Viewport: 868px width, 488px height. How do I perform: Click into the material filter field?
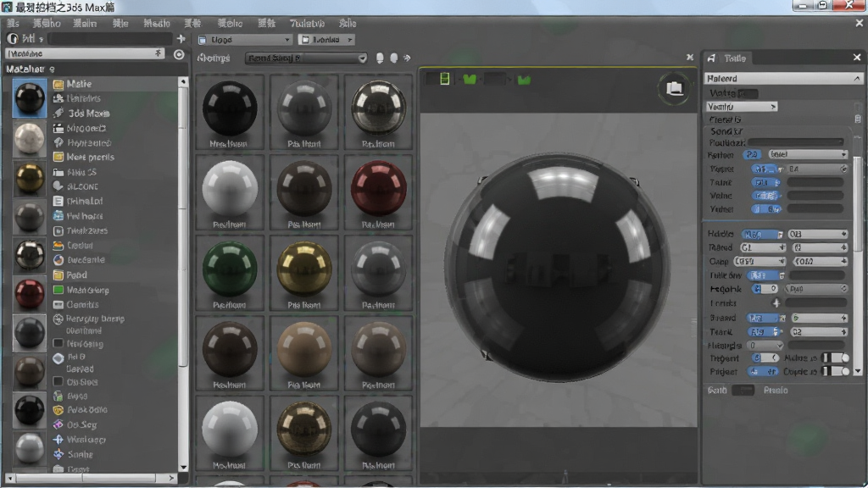point(85,53)
